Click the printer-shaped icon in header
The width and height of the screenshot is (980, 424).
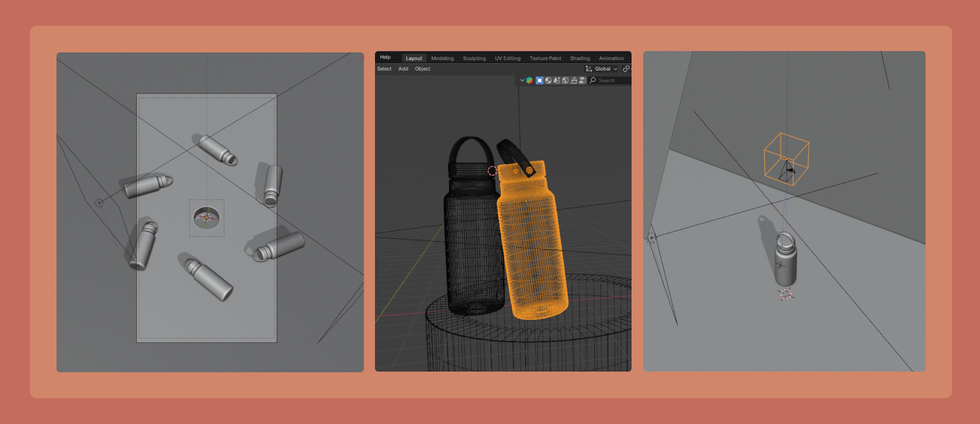pyautogui.click(x=574, y=80)
